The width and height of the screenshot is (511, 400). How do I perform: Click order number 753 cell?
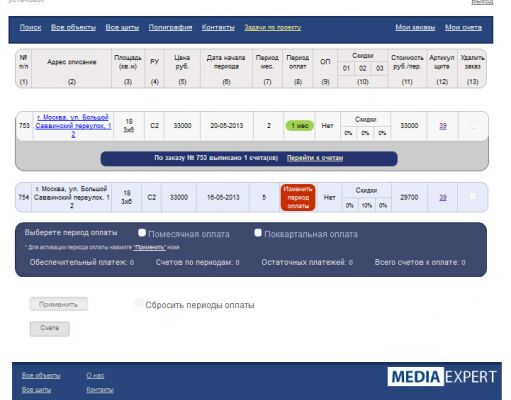[24, 126]
